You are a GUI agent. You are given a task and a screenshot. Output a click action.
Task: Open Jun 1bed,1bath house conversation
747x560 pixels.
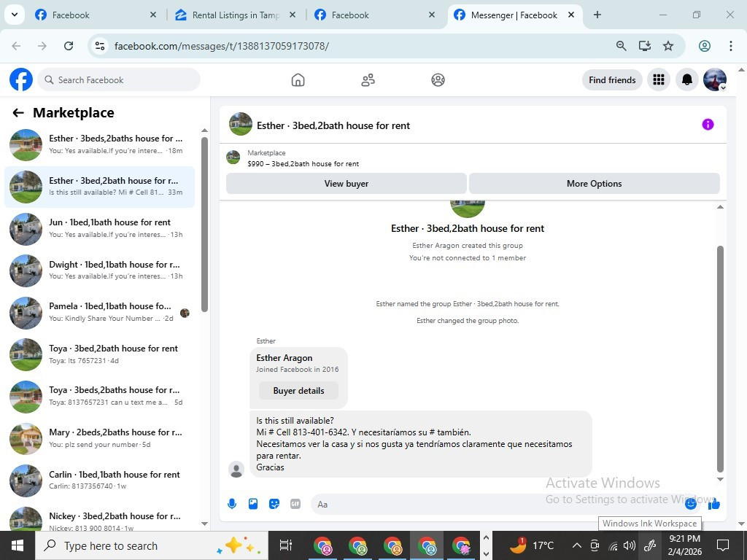[99, 228]
